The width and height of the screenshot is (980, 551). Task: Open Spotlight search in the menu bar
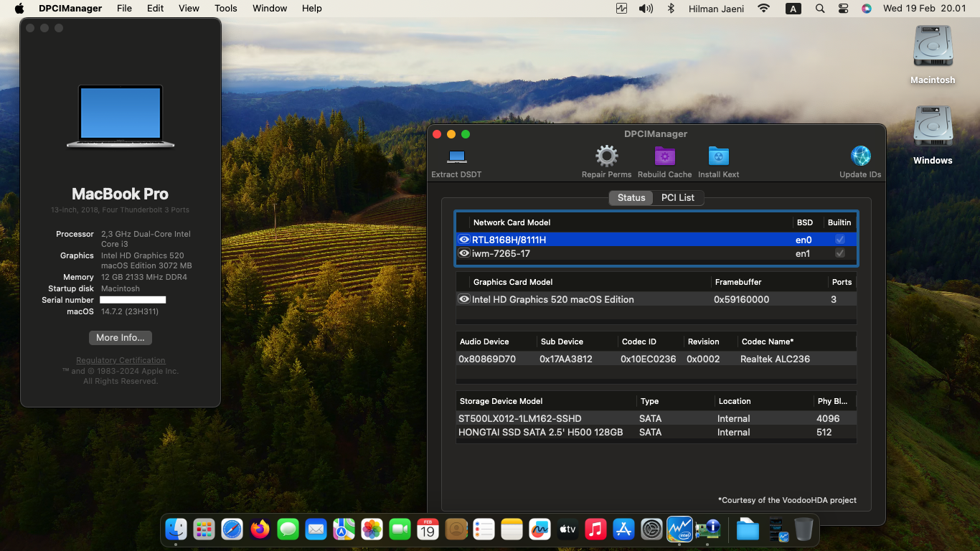pyautogui.click(x=820, y=9)
